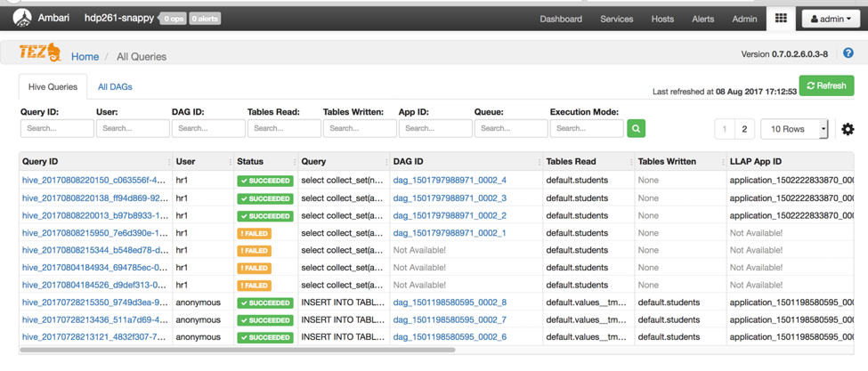Open the Services menu
The width and height of the screenshot is (868, 371).
point(616,19)
